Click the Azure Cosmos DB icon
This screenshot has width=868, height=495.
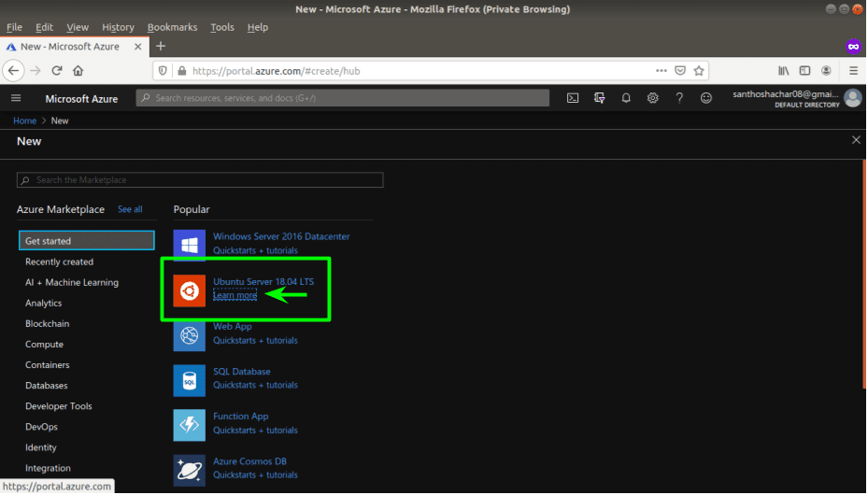(190, 470)
